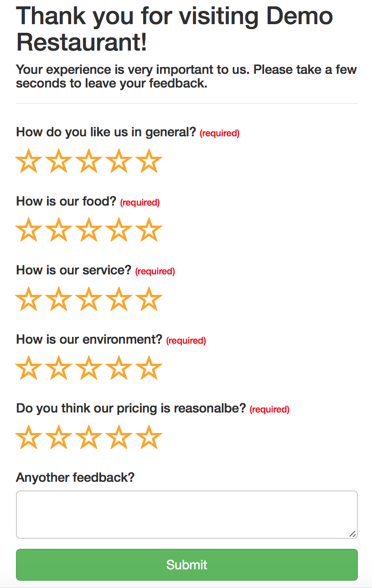Rate general experience four stars
The image size is (372, 588).
click(119, 161)
